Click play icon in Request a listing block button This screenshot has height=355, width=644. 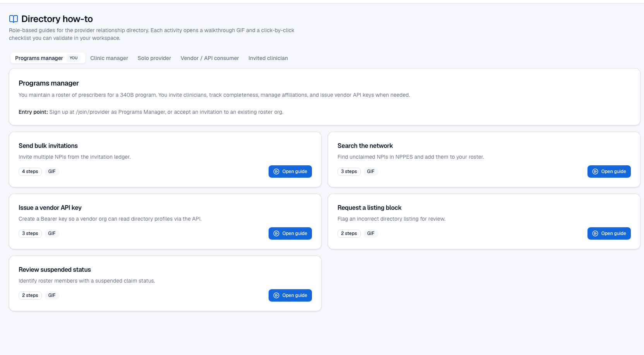pos(595,233)
